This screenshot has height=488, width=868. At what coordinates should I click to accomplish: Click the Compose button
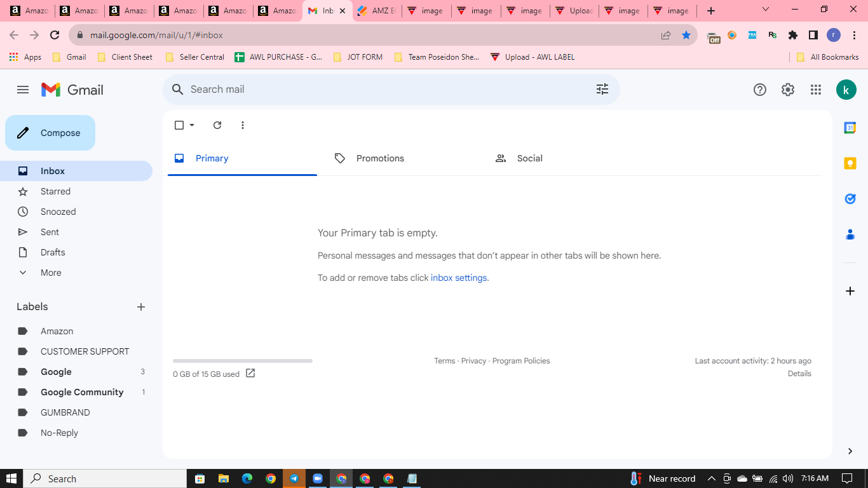pos(50,133)
